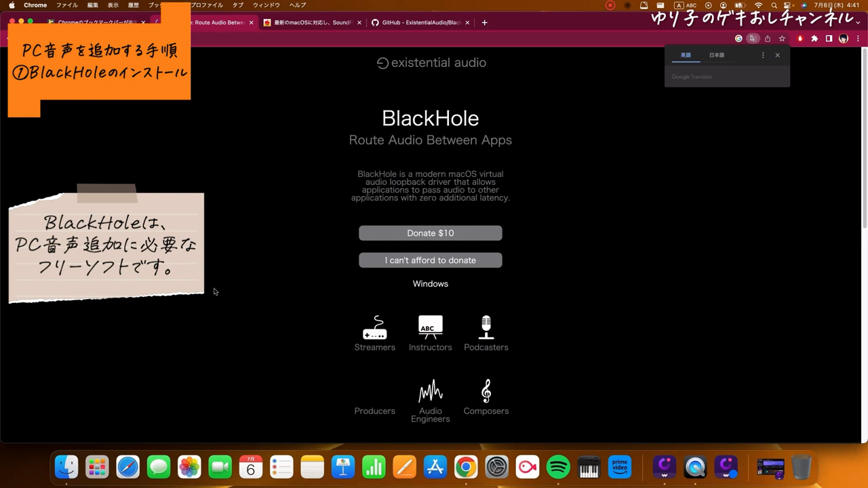Select 日本語 tab in Google Translate popup
The height and width of the screenshot is (488, 868).
tap(717, 55)
